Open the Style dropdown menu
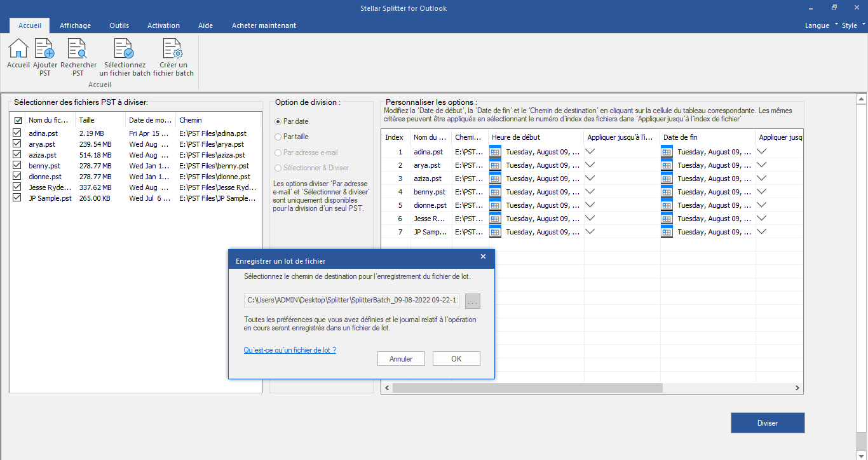868x460 pixels. click(854, 25)
